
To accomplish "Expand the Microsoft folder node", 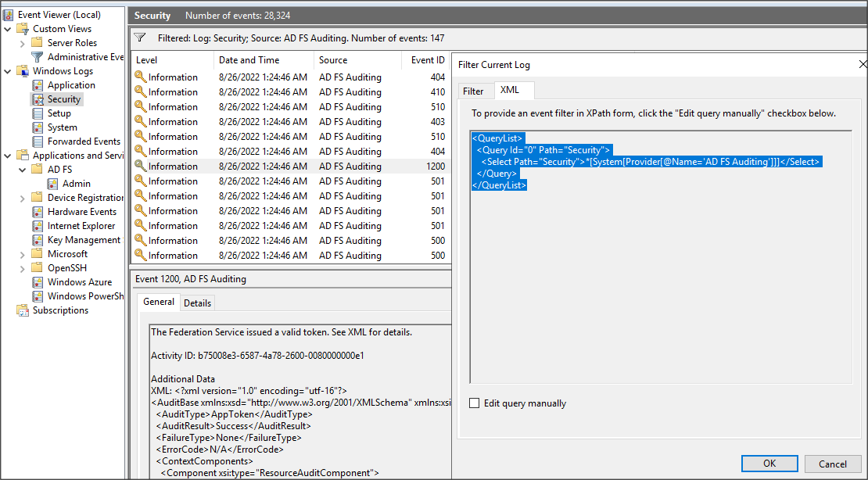I will (x=22, y=255).
